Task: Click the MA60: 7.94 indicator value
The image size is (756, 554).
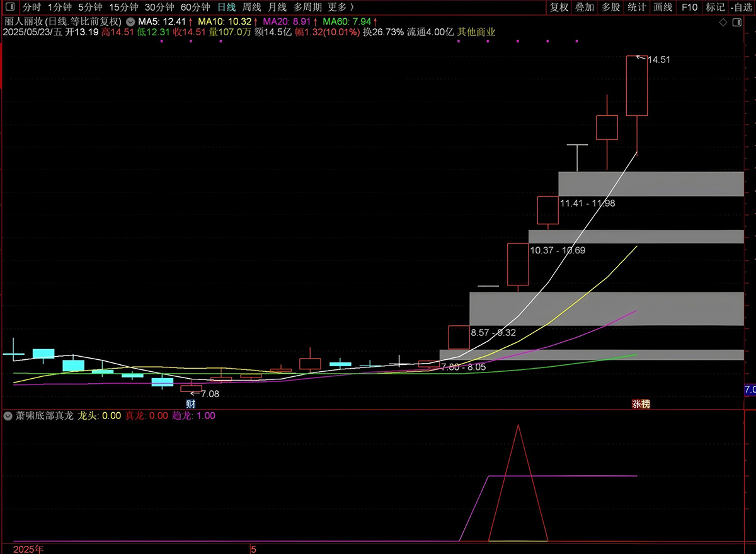Action: click(x=346, y=21)
